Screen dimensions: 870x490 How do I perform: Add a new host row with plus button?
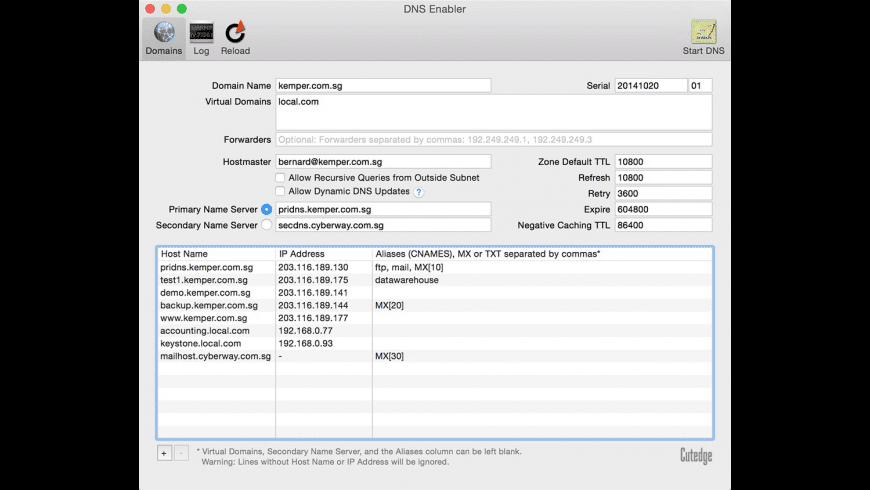tap(164, 453)
